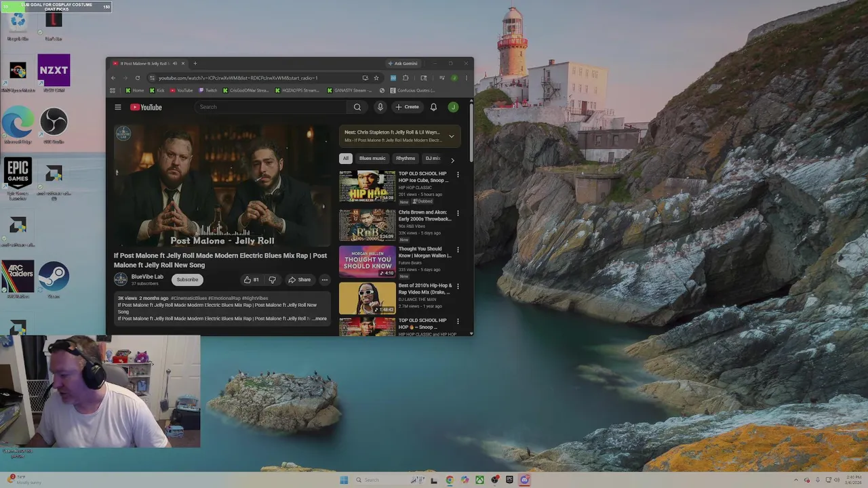This screenshot has width=868, height=488.
Task: Show hidden system tray icons
Action: (797, 480)
